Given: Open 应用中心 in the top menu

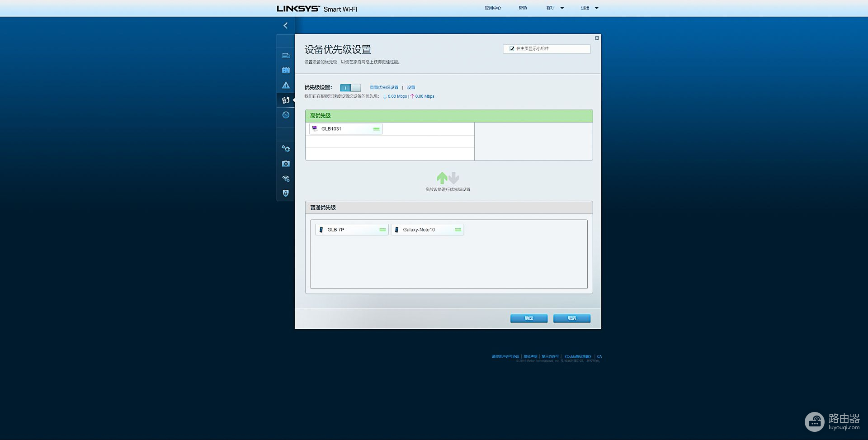Looking at the screenshot, I should coord(493,8).
